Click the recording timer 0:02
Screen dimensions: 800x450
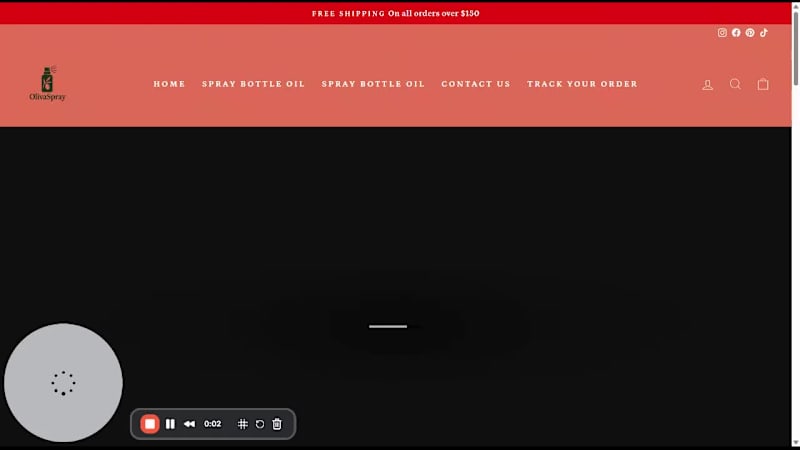pyautogui.click(x=212, y=424)
